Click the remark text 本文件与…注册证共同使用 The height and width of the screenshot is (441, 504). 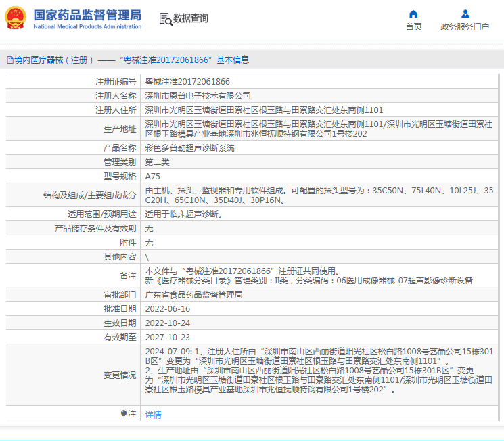click(243, 271)
